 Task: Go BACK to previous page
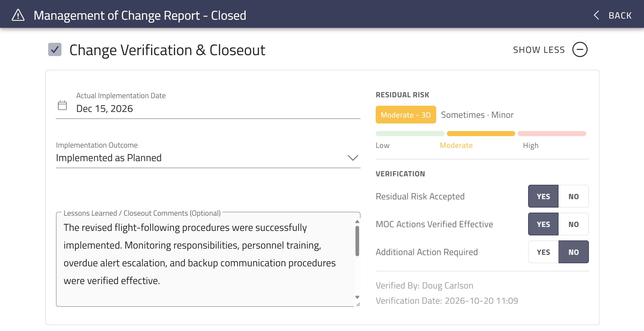pos(613,15)
